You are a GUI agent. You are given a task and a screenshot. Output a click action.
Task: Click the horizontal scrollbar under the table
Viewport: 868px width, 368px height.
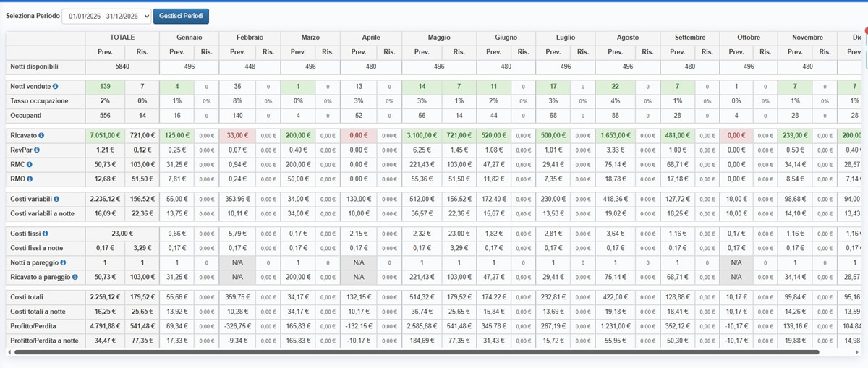tap(412, 352)
